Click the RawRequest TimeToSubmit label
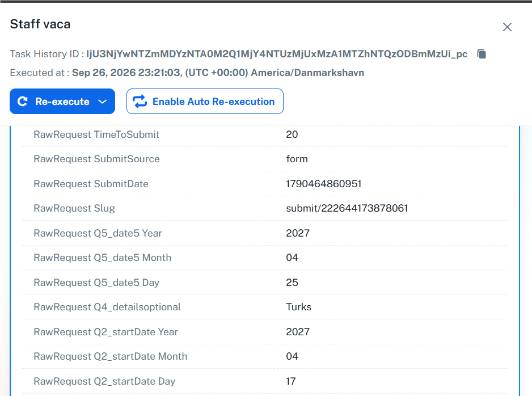This screenshot has height=396, width=532. (x=96, y=134)
